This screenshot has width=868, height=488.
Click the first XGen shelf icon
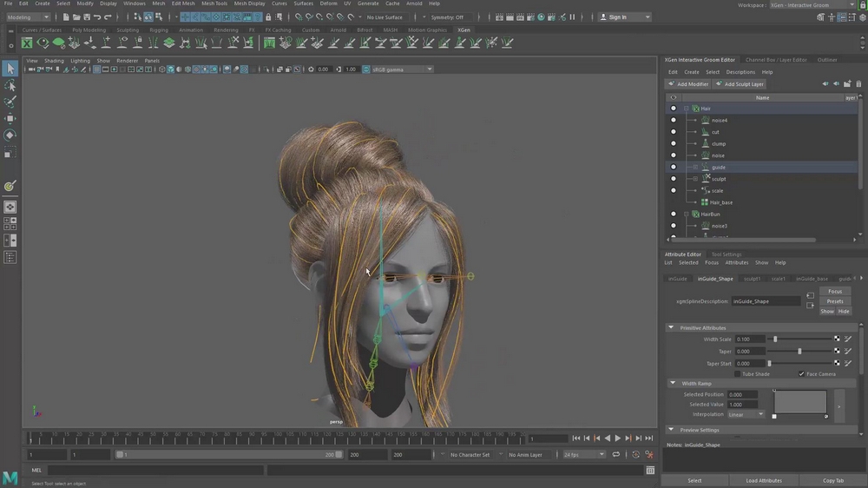27,43
